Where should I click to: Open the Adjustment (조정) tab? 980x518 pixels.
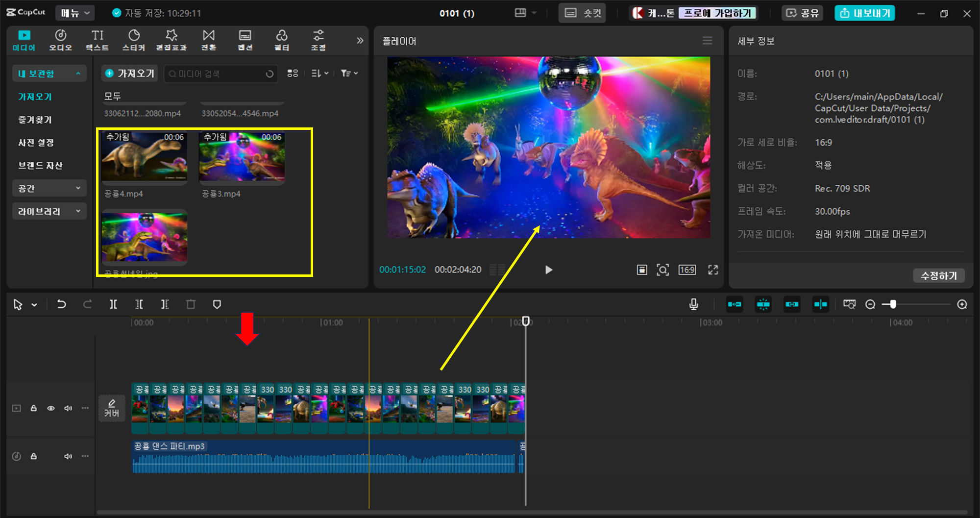click(x=318, y=40)
